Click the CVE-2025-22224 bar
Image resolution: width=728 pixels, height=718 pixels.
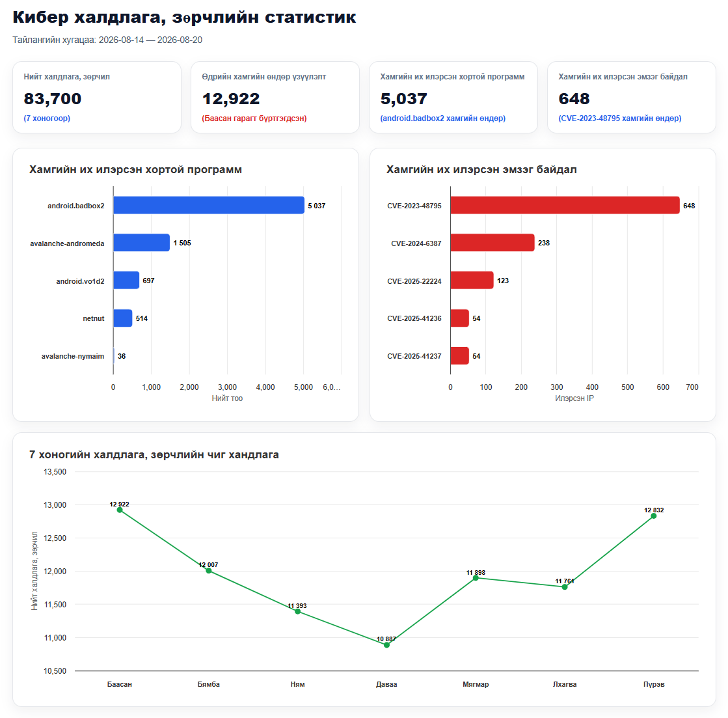pyautogui.click(x=472, y=281)
